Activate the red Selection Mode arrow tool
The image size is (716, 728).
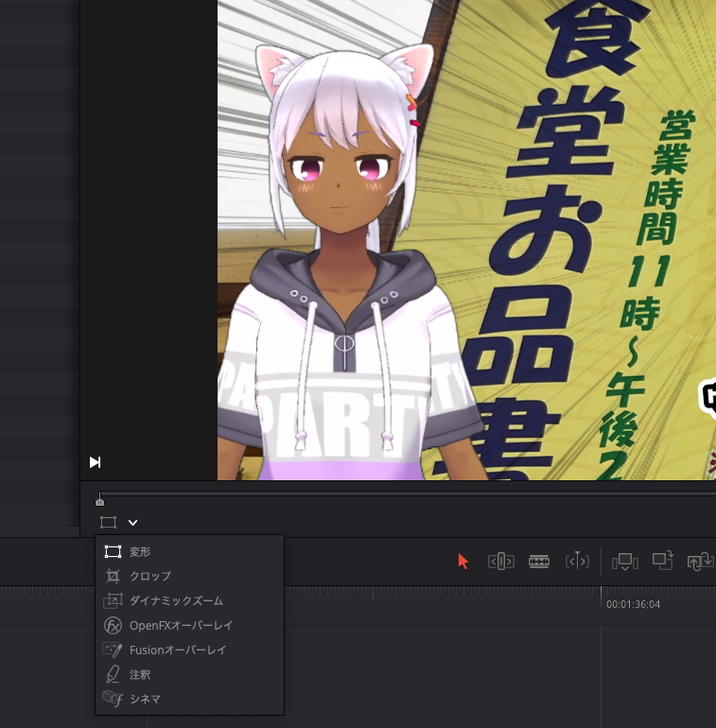click(x=463, y=561)
